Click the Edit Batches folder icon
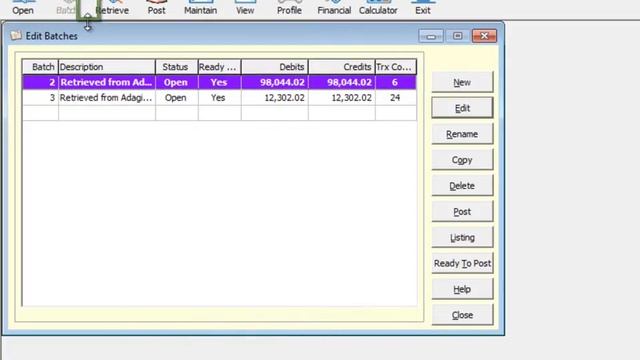The width and height of the screenshot is (640, 360). (x=16, y=36)
